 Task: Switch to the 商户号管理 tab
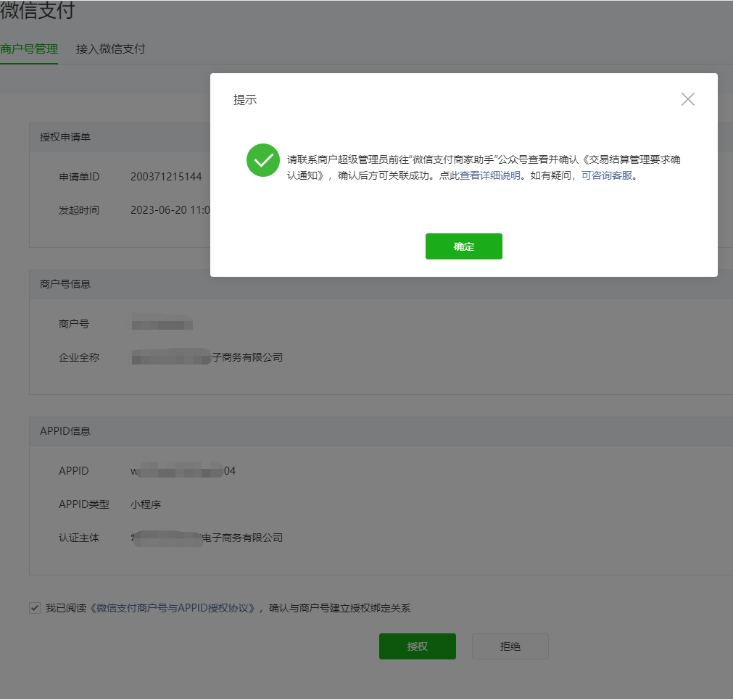coord(29,49)
